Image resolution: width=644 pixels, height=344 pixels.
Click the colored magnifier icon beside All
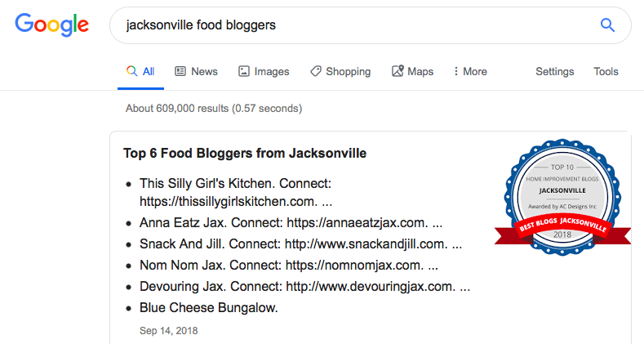[x=132, y=71]
